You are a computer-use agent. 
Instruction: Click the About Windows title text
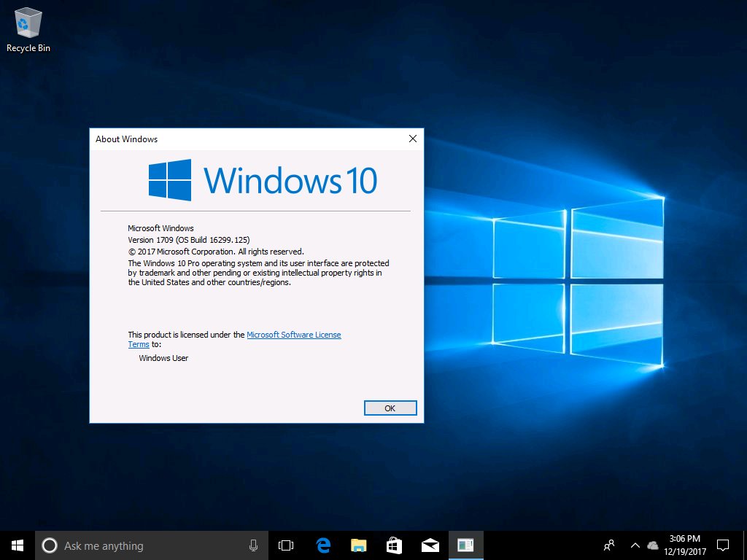click(x=126, y=139)
